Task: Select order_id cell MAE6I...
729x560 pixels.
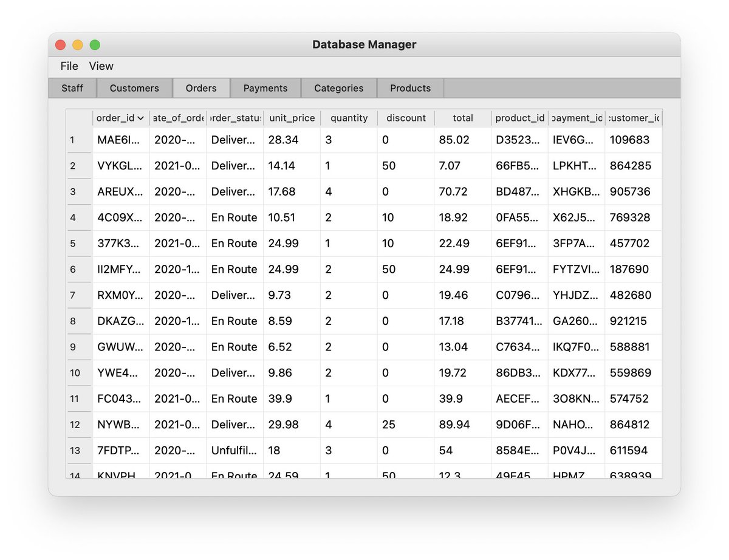Action: pyautogui.click(x=121, y=140)
